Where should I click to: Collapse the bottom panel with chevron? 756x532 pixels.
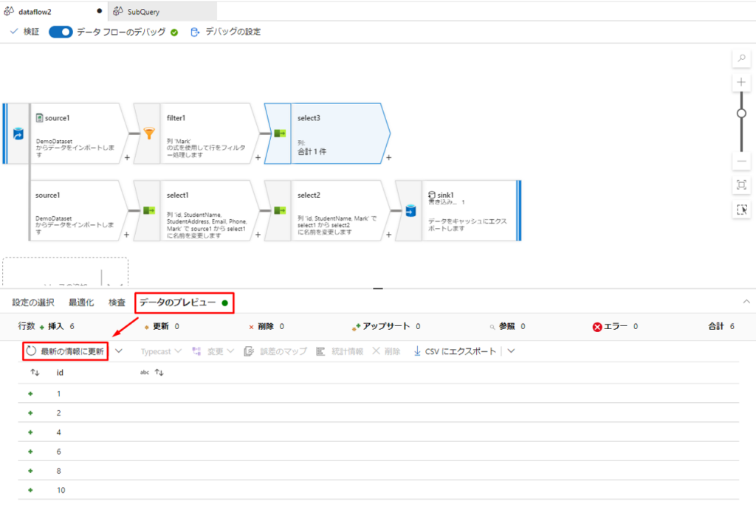click(746, 302)
